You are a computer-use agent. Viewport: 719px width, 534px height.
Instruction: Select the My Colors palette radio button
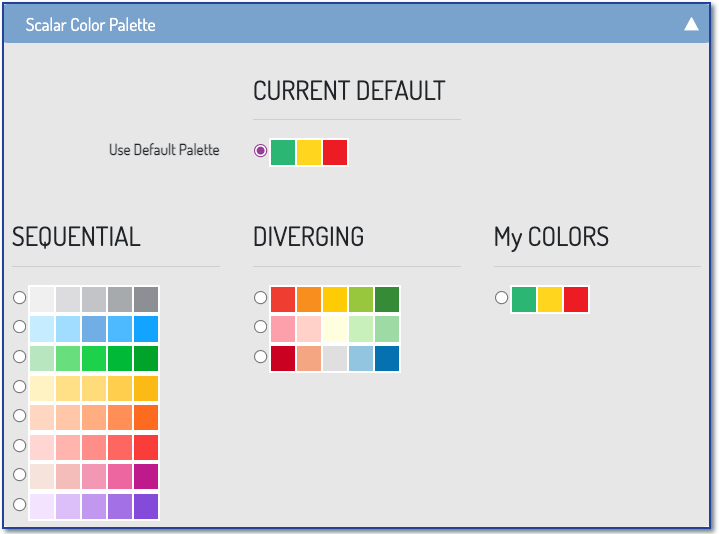(502, 298)
